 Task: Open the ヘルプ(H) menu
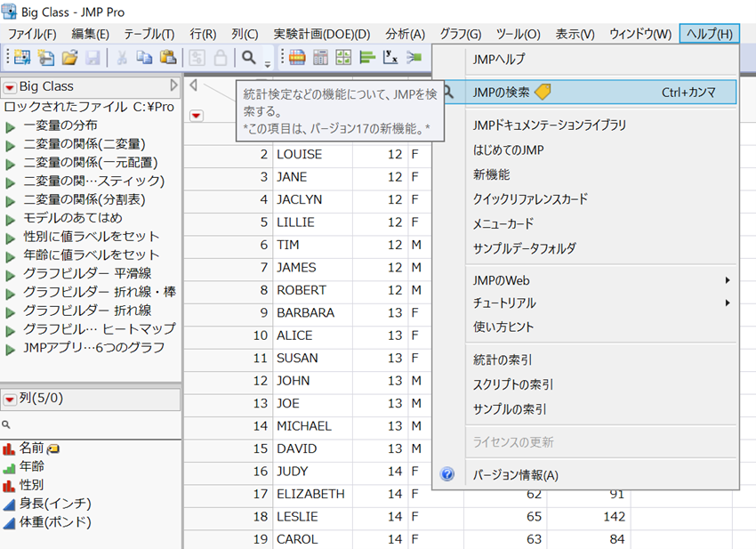(709, 34)
